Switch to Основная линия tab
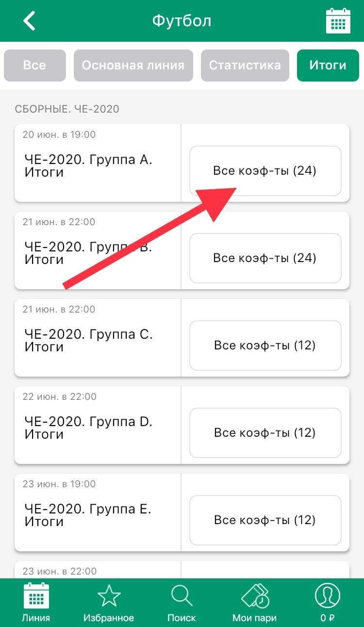364x627 pixels. coord(133,65)
